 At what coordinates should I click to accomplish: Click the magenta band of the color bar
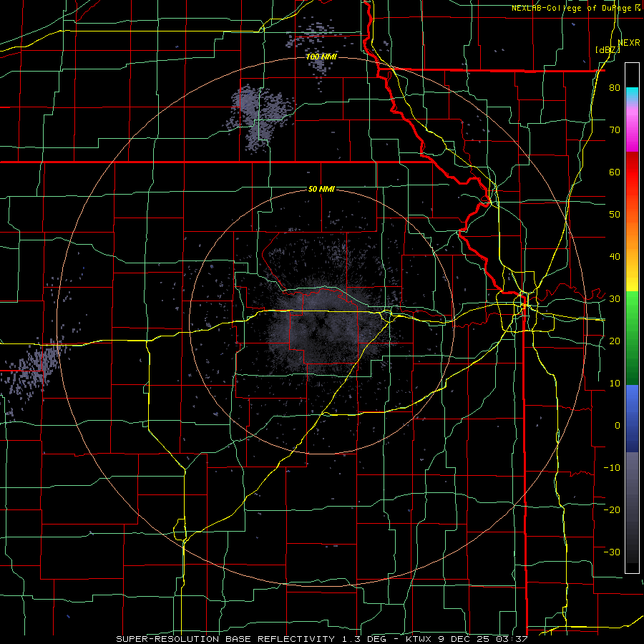pyautogui.click(x=632, y=130)
